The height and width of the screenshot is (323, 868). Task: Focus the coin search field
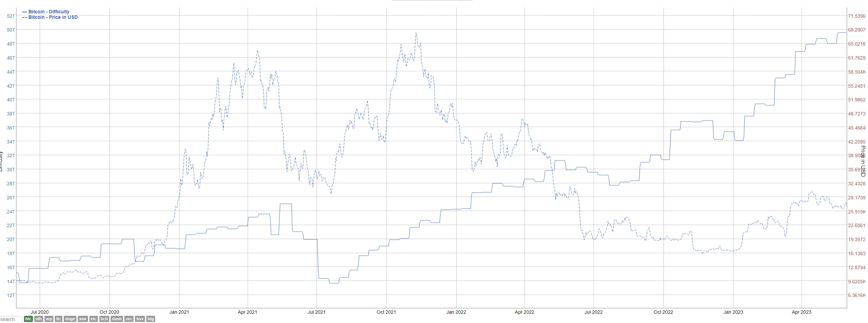pos(11,319)
